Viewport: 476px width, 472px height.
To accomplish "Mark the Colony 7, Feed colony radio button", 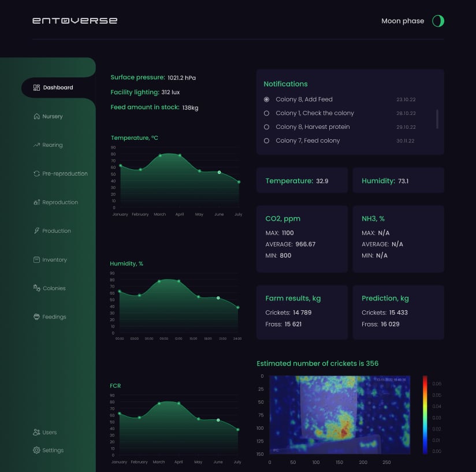I will click(x=266, y=141).
